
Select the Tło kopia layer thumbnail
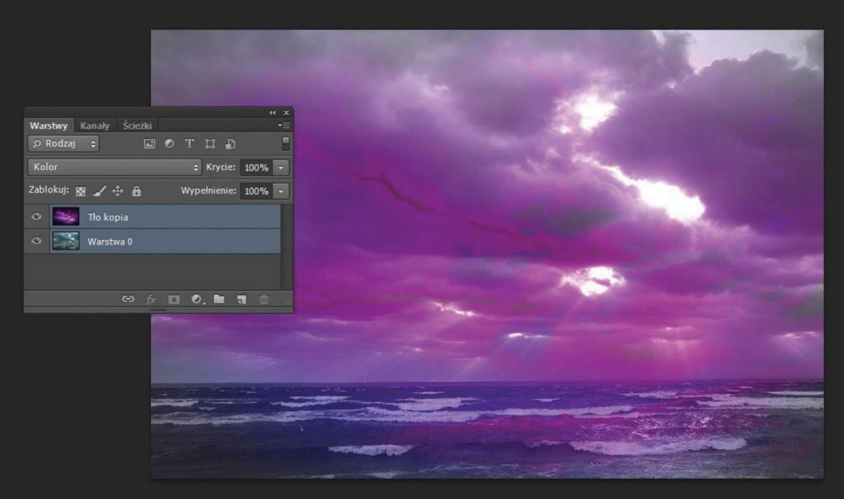coord(65,216)
